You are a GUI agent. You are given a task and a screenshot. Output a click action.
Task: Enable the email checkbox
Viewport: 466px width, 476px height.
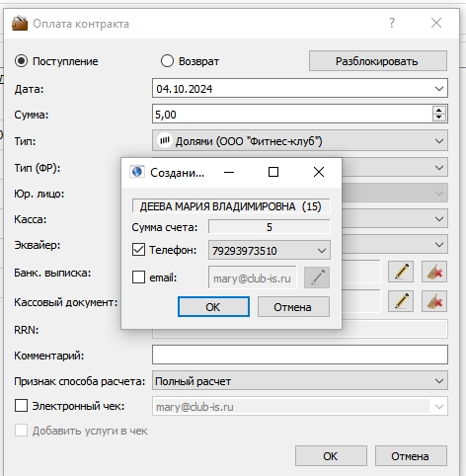[x=138, y=278]
